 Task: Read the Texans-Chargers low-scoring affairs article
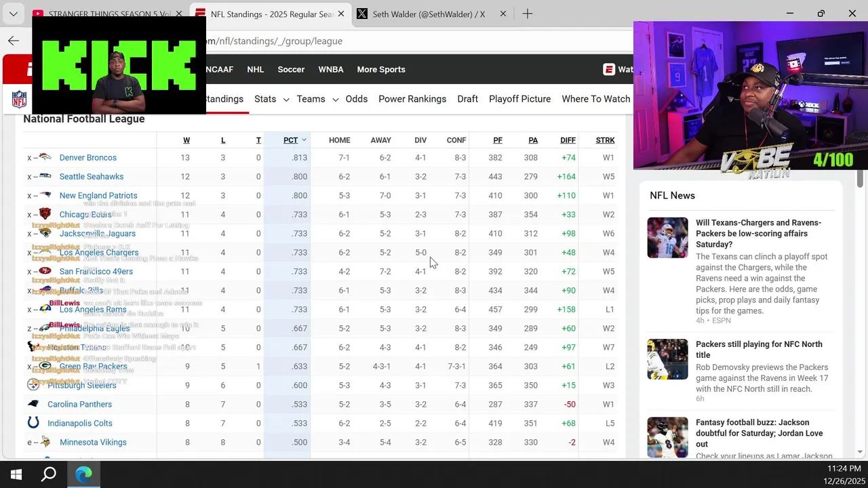[x=758, y=233]
